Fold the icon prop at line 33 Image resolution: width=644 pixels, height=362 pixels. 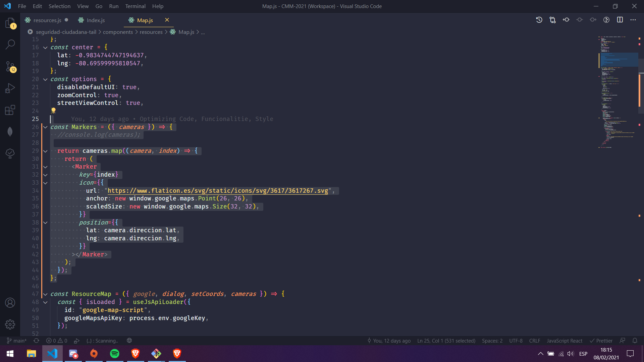click(x=45, y=183)
